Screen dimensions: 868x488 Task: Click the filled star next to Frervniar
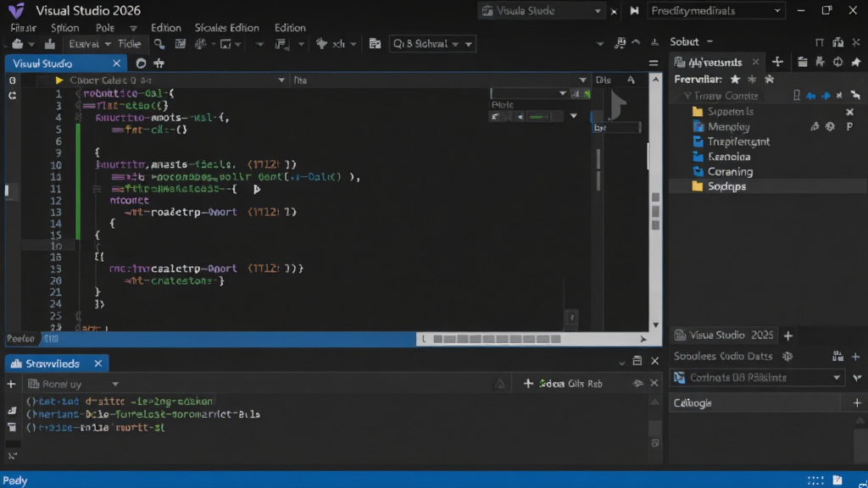735,80
